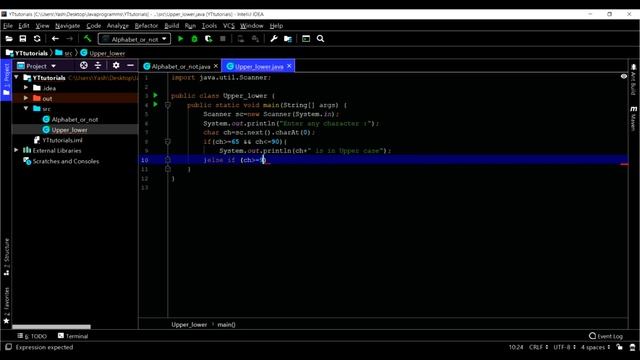The height and width of the screenshot is (360, 640).
Task: Click the red error stripe mark on the editor right
Action: tap(624, 164)
